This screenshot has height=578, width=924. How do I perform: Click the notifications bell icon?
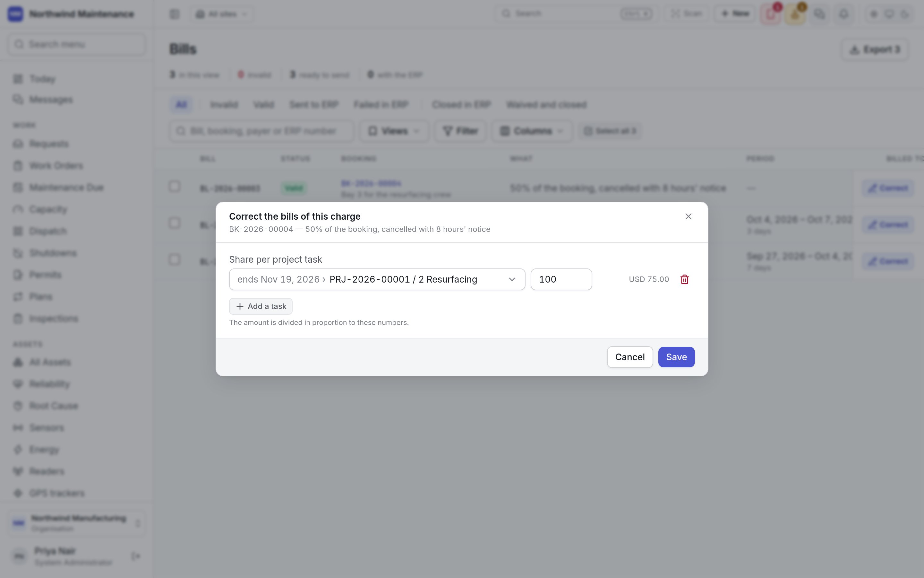pyautogui.click(x=843, y=14)
